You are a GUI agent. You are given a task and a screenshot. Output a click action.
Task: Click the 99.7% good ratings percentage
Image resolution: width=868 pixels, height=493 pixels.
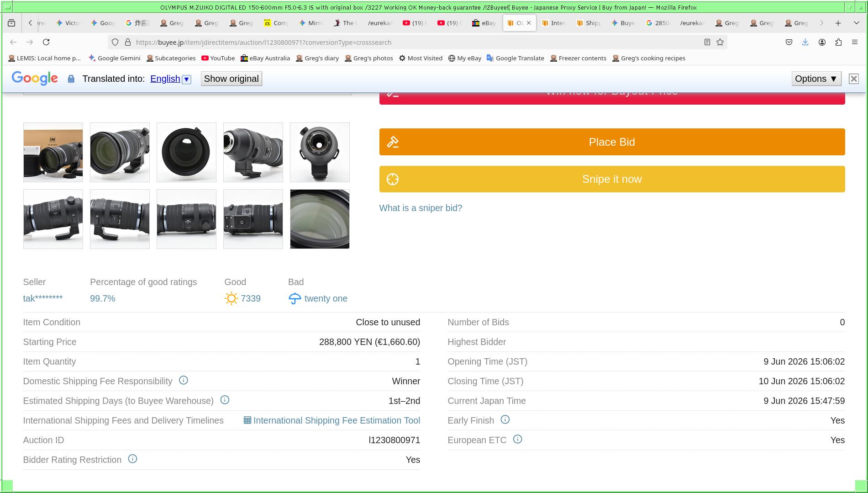click(103, 298)
